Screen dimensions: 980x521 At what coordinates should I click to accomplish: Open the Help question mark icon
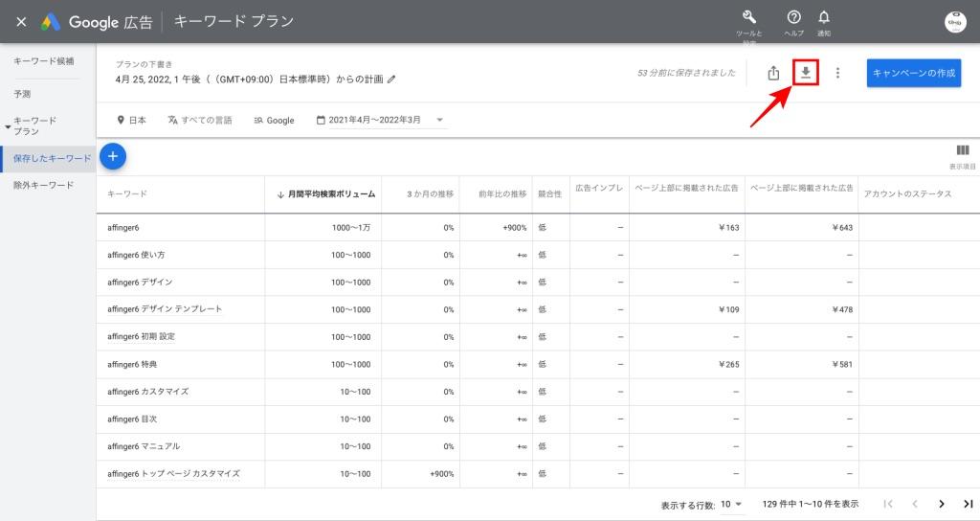(793, 17)
